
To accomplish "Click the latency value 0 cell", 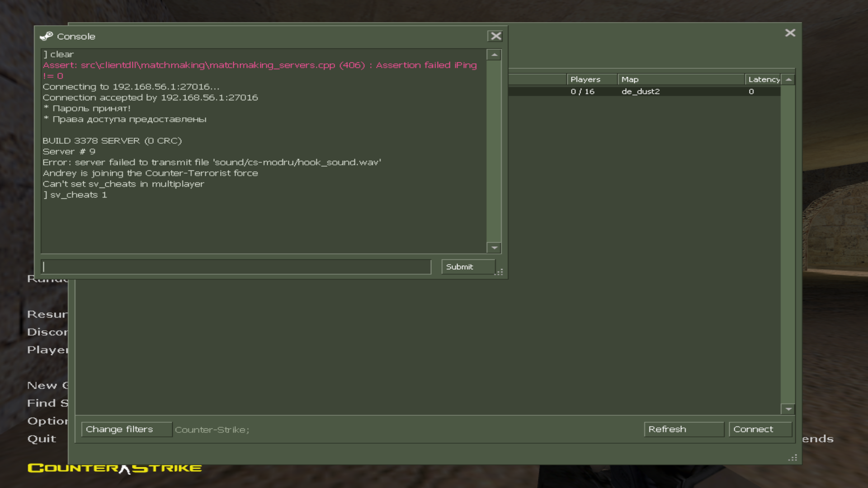I will pyautogui.click(x=751, y=91).
